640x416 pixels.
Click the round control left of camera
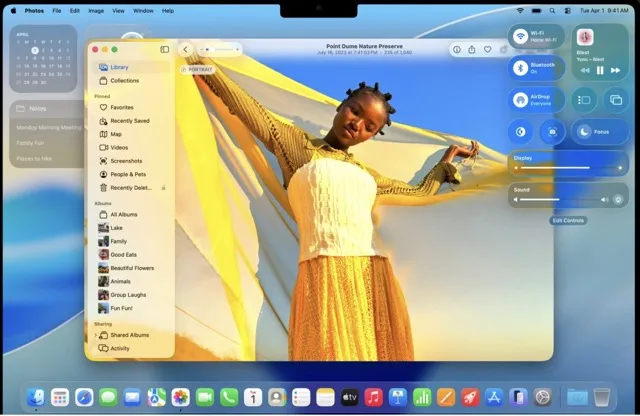point(520,132)
